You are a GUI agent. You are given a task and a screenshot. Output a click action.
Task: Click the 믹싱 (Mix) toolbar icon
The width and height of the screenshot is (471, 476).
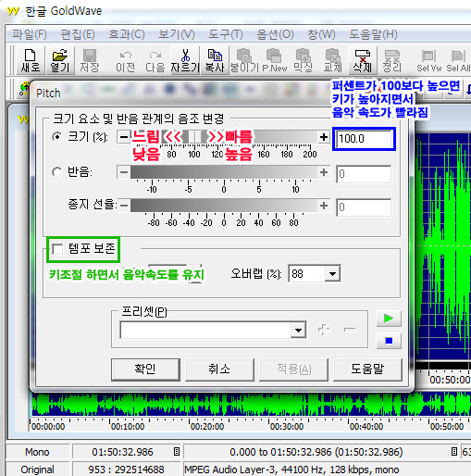[304, 60]
